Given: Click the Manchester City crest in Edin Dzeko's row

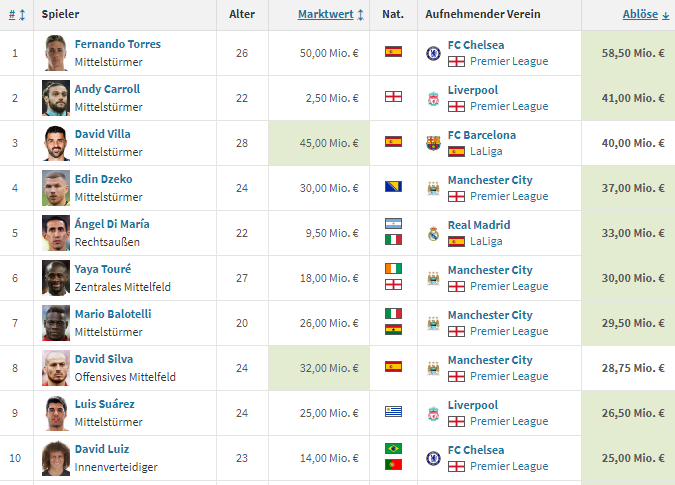Looking at the screenshot, I should coord(433,188).
